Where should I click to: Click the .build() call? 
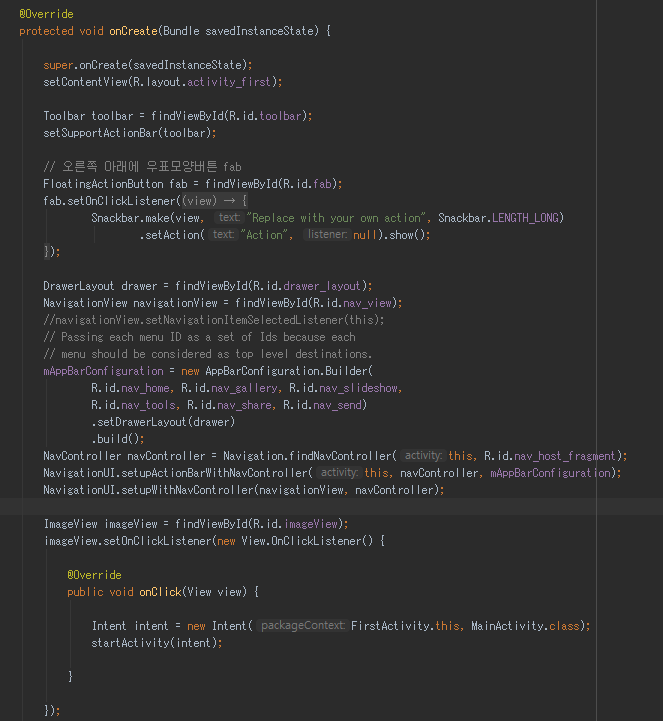pos(115,439)
